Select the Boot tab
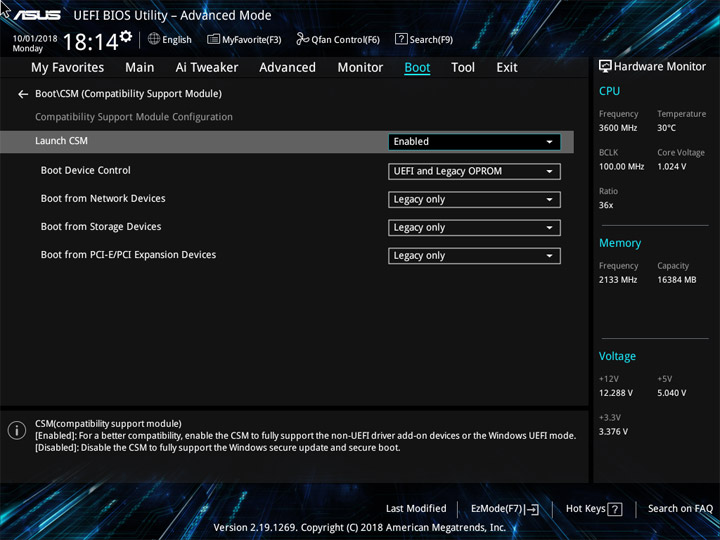The height and width of the screenshot is (540, 720). pyautogui.click(x=417, y=68)
